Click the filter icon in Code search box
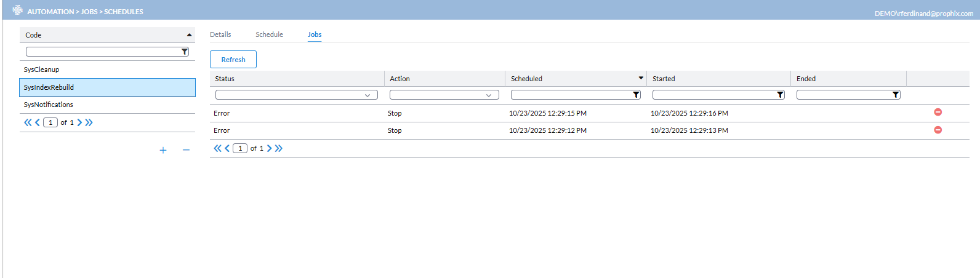980x278 pixels. point(185,52)
